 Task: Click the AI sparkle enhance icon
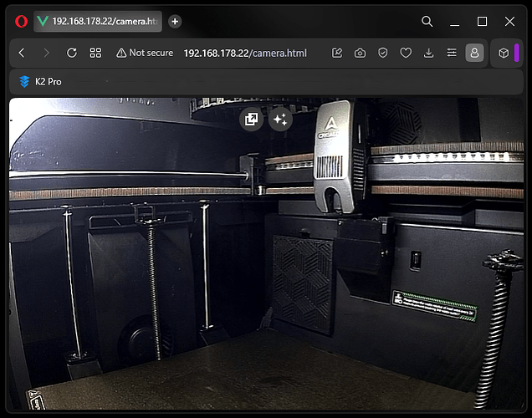coord(280,119)
